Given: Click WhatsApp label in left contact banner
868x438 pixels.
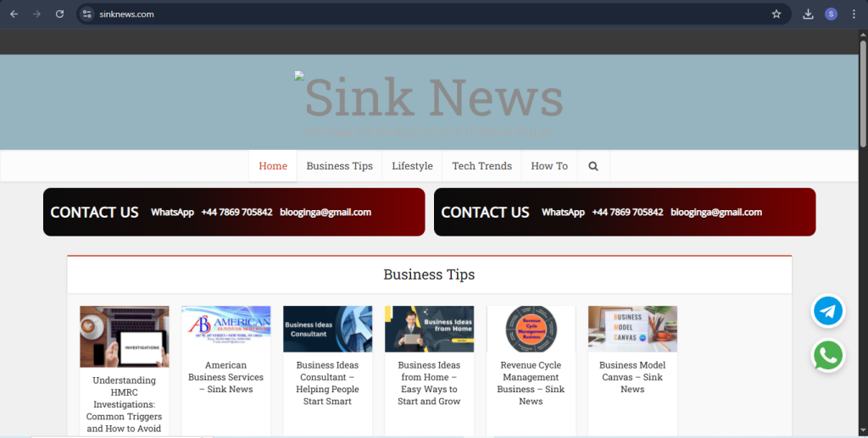Looking at the screenshot, I should coord(172,213).
